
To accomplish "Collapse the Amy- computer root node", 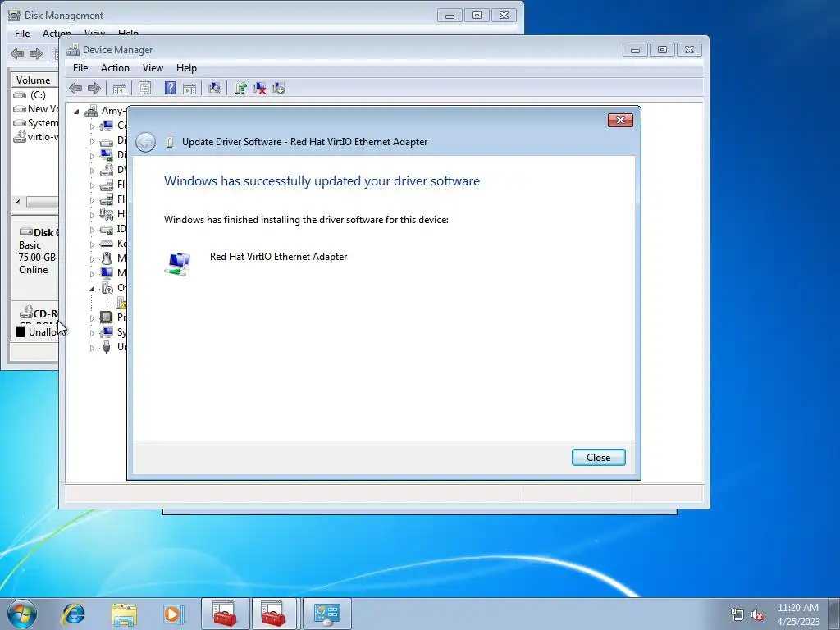I will [x=76, y=112].
